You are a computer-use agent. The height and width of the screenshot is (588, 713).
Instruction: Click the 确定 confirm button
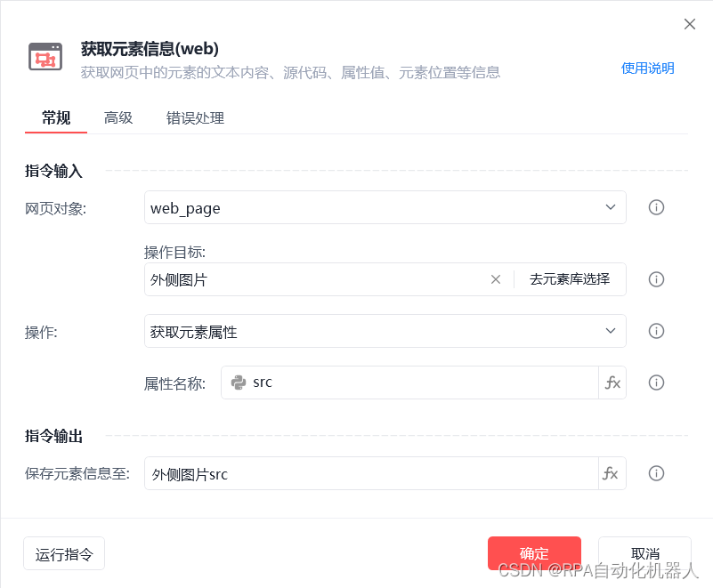coord(534,553)
